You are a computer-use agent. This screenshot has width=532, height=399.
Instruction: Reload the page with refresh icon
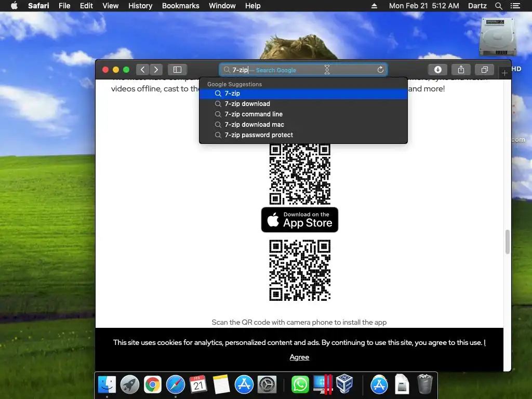point(380,70)
